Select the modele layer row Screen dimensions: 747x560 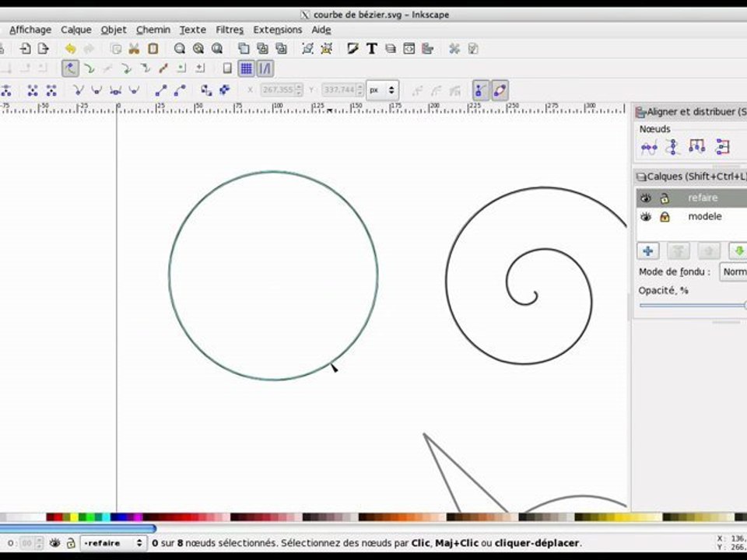pyautogui.click(x=691, y=217)
